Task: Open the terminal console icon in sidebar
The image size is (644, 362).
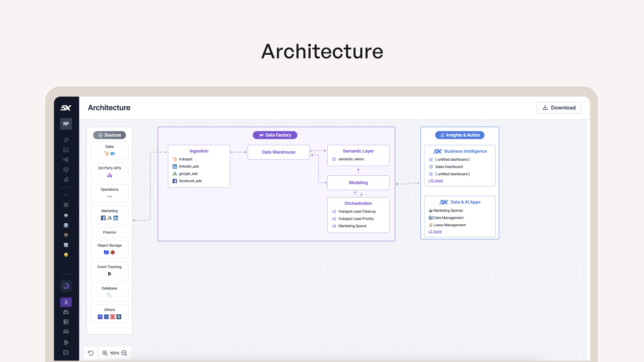Action: 66,150
